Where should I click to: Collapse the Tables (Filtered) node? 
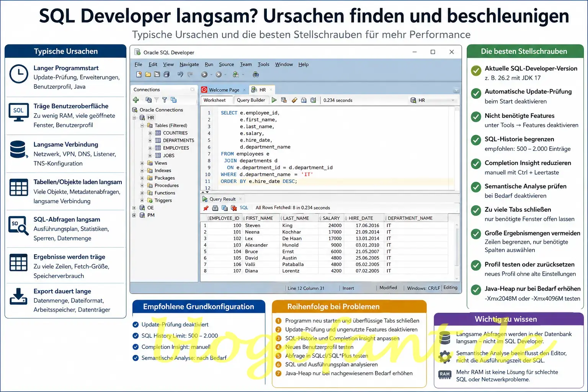[142, 126]
